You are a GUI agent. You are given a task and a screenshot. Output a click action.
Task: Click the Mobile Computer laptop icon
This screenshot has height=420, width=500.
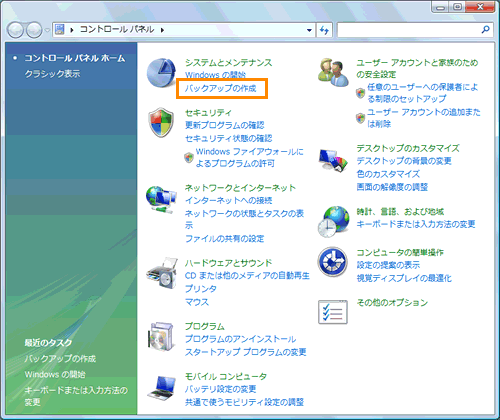coord(162,388)
